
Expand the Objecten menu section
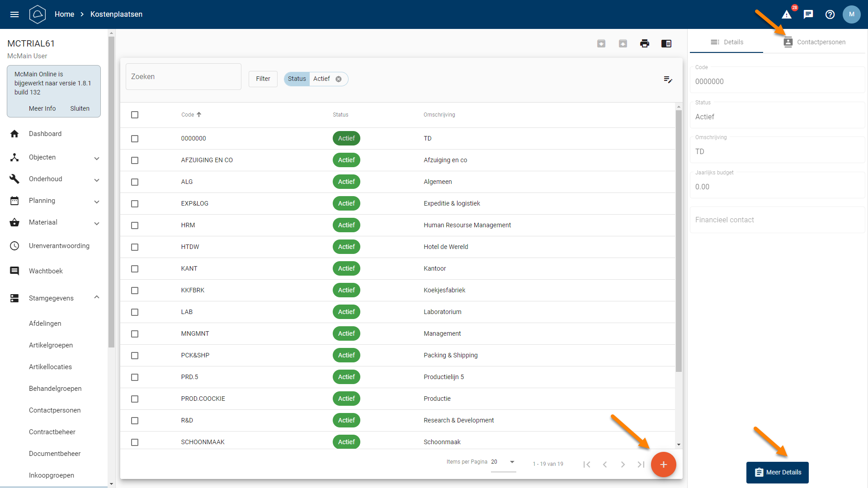tap(97, 158)
